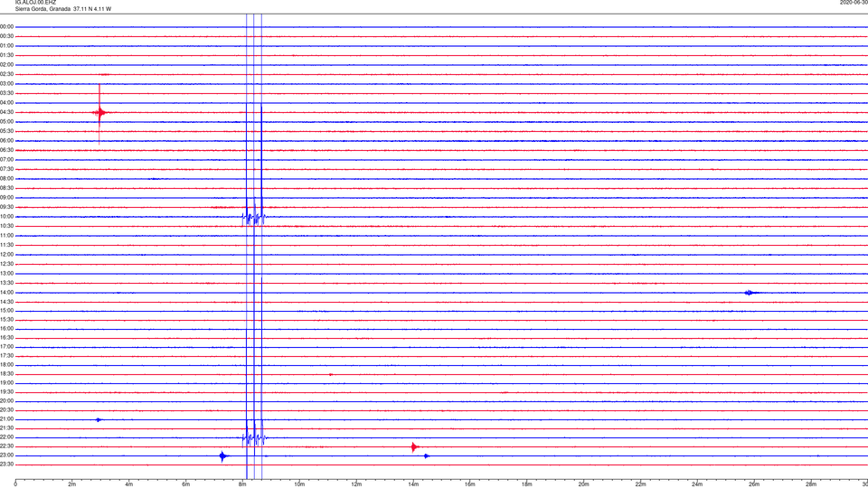The height and width of the screenshot is (488, 868).
Task: Click the 10m tick label on time axis
Action: click(299, 484)
